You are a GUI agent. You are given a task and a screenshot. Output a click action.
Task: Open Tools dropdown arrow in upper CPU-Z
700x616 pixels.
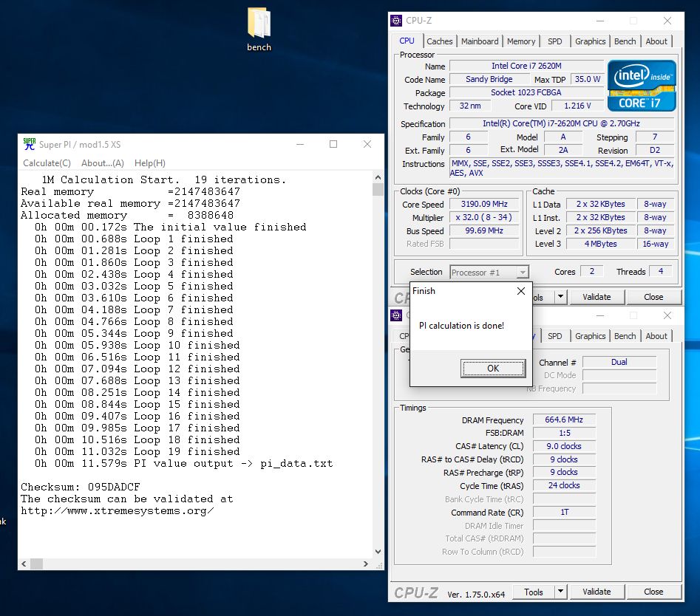561,297
